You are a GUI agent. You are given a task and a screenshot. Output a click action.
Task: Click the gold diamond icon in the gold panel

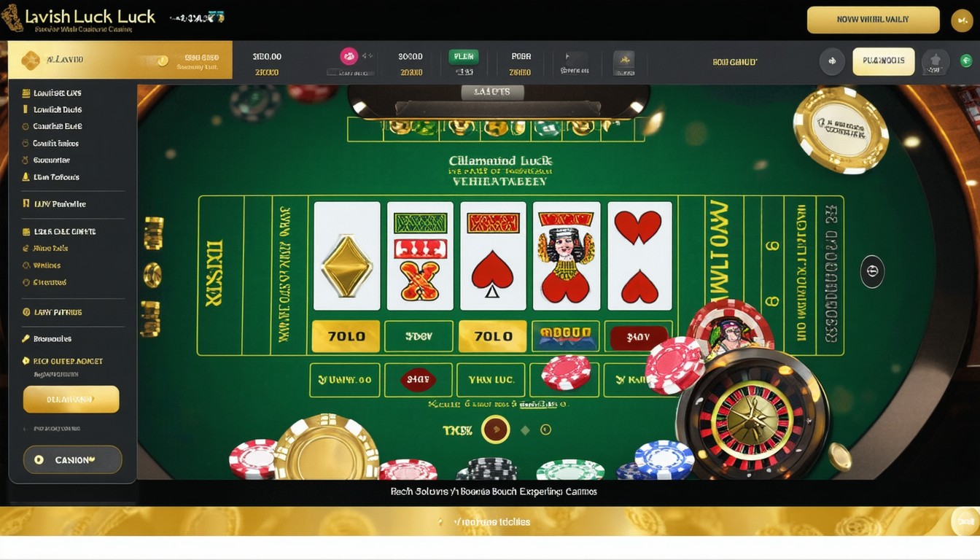pyautogui.click(x=31, y=61)
